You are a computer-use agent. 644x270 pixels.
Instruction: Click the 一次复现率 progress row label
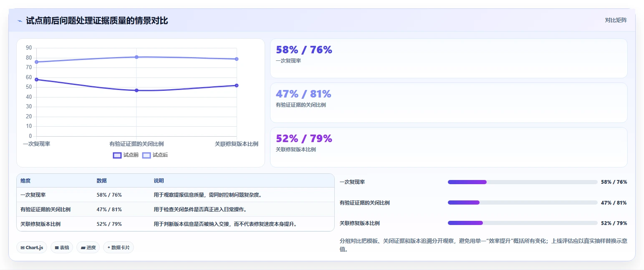352,182
